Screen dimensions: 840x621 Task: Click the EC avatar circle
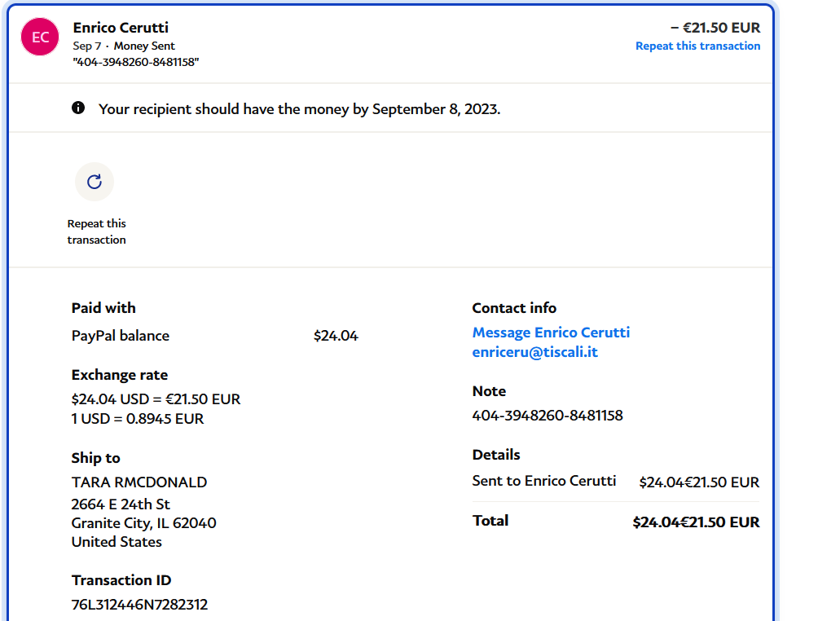(x=40, y=37)
